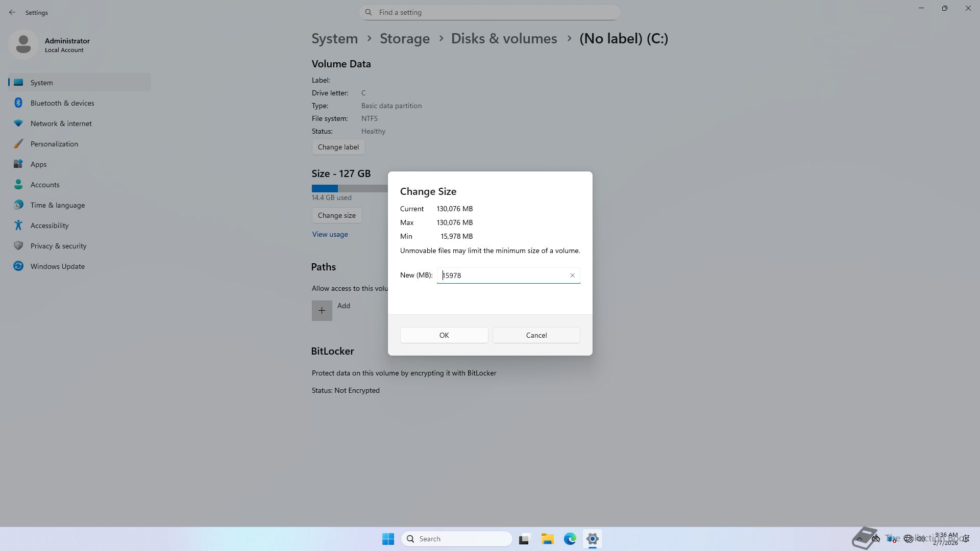980x551 pixels.
Task: Navigate to Storage breadcrumb
Action: 404,39
